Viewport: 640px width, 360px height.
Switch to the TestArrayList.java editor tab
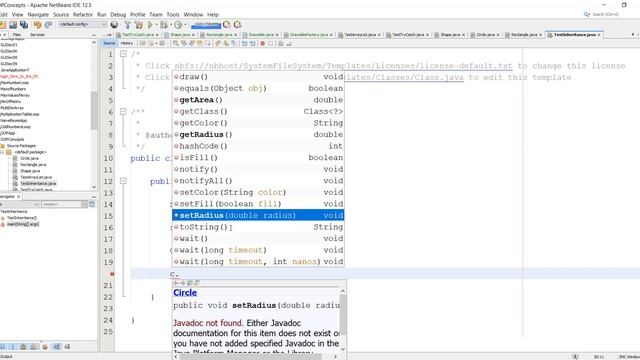tap(359, 35)
